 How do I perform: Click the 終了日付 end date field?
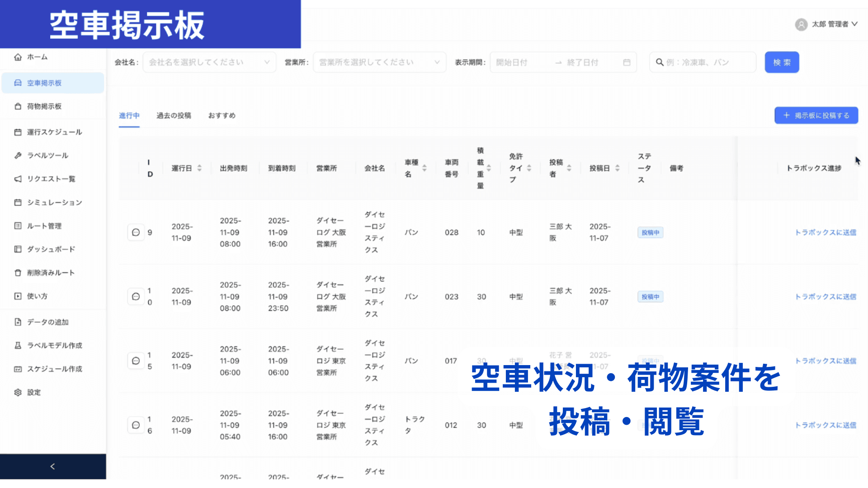pyautogui.click(x=583, y=62)
